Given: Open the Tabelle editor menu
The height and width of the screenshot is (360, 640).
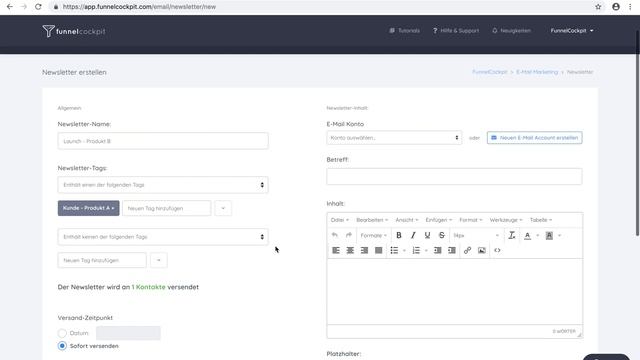Looking at the screenshot, I should pos(541,220).
